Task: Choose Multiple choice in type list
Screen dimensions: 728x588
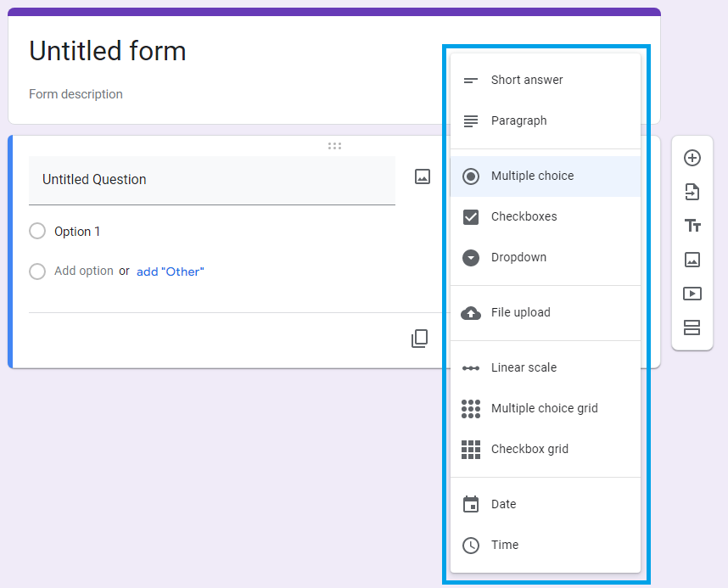Action: (532, 176)
